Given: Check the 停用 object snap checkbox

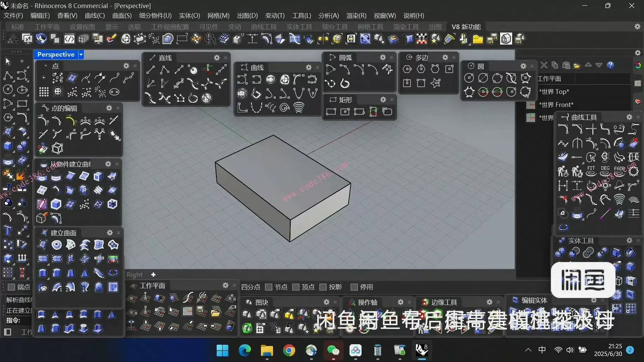Looking at the screenshot, I should [x=354, y=287].
